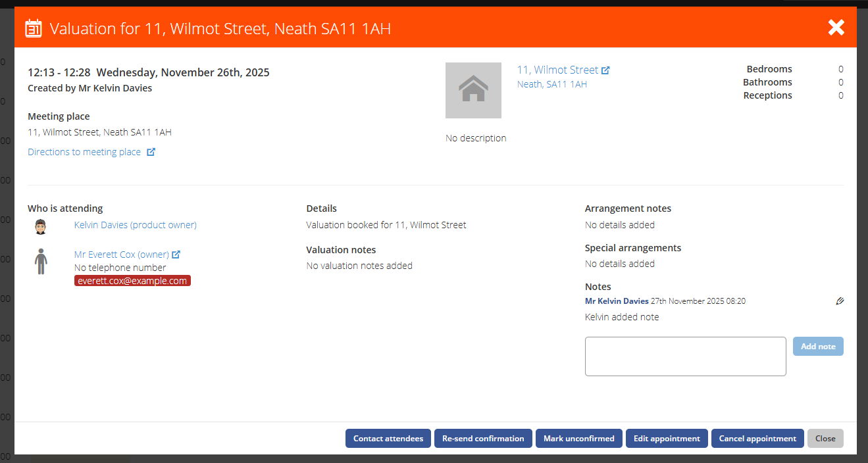Open the external link icon beside 11, Wilmot Street

click(605, 68)
